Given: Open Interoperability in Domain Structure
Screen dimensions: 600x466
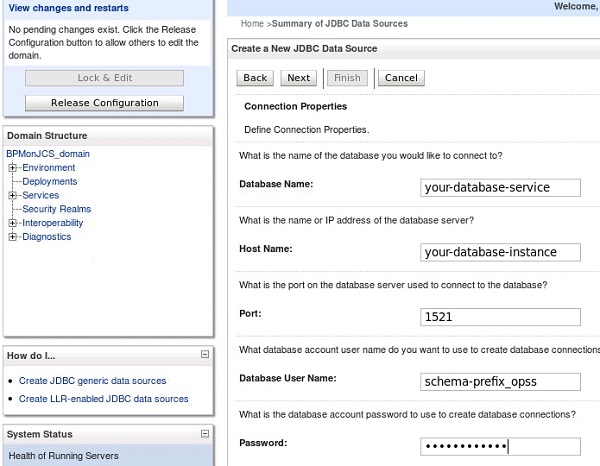Looking at the screenshot, I should 52,223.
